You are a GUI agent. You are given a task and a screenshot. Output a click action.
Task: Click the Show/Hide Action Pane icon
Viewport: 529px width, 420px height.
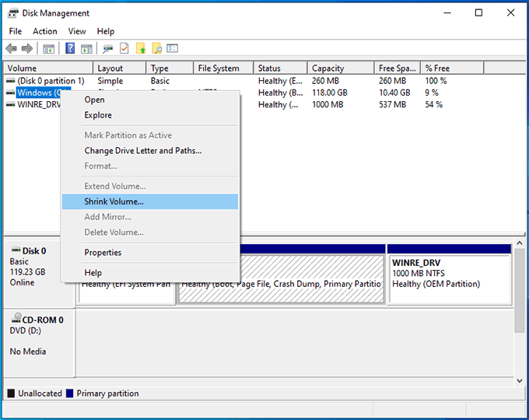86,49
